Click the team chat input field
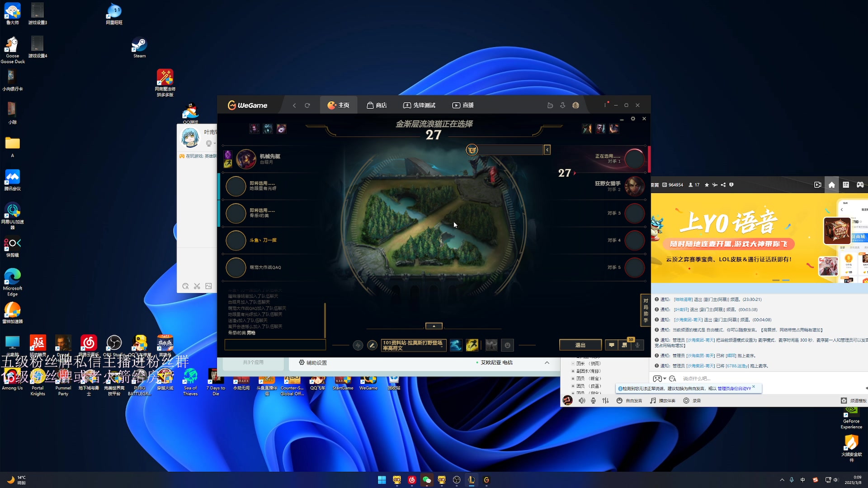Screen dimensions: 868x488 pos(275,345)
